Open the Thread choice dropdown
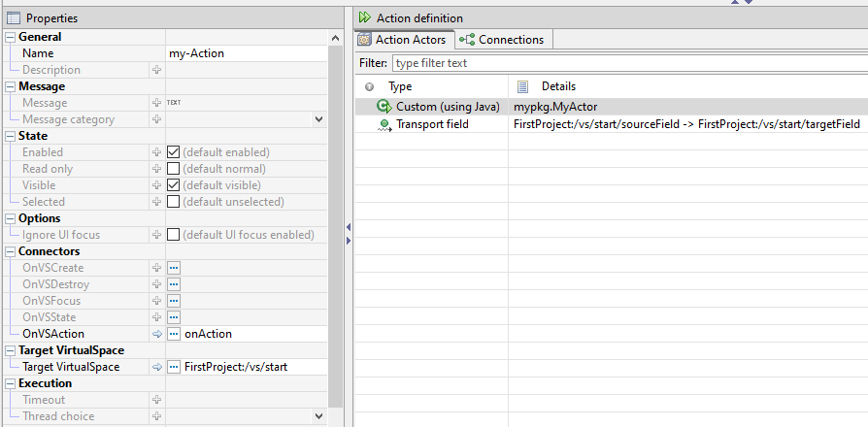This screenshot has width=868, height=427. tap(318, 416)
